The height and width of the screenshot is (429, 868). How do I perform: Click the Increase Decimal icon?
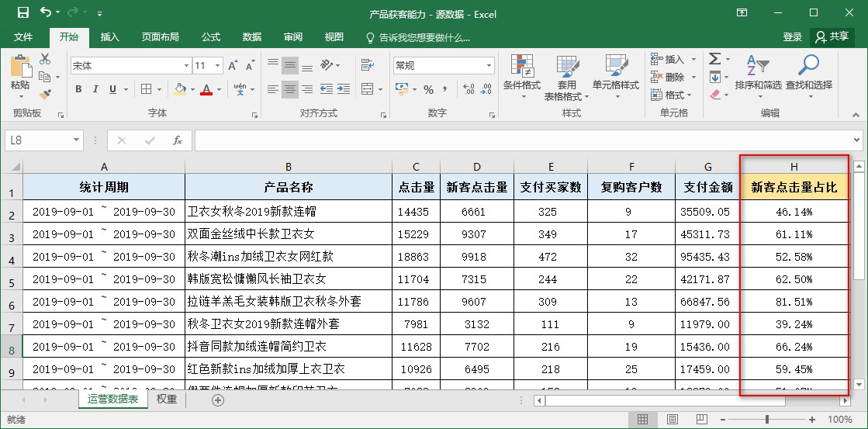pos(469,89)
